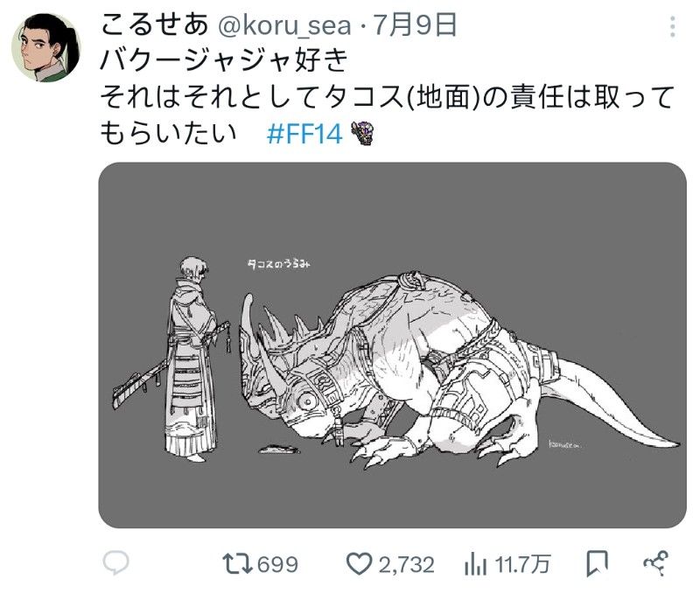Open the tweet via the 7月9日 date

point(415,25)
